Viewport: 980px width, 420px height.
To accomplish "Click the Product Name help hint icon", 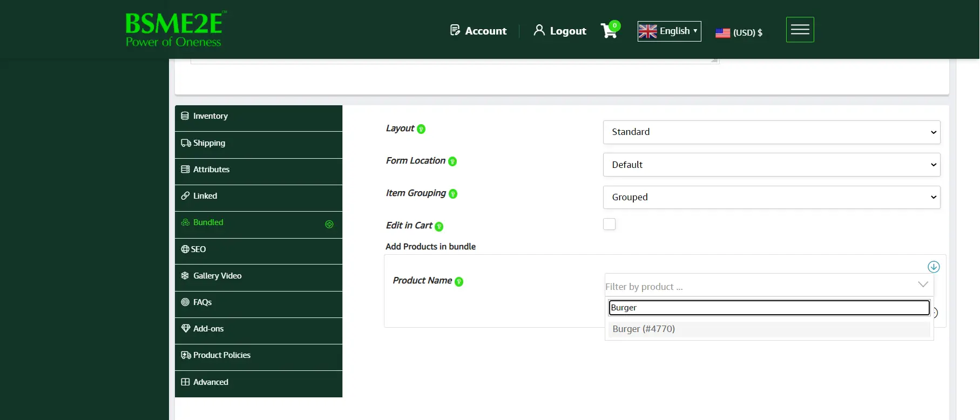I will [459, 282].
